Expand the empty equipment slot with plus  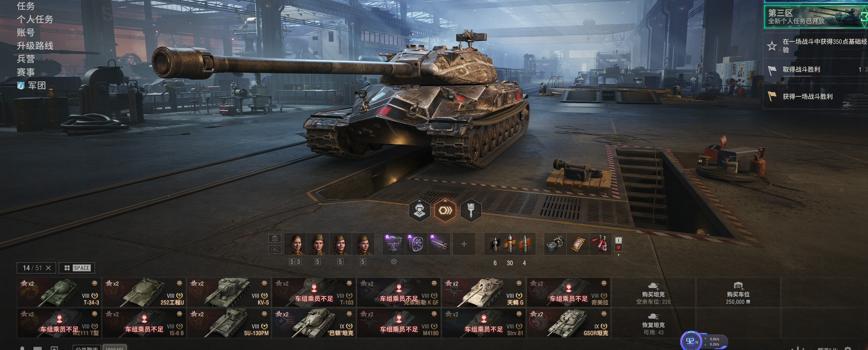pyautogui.click(x=464, y=244)
